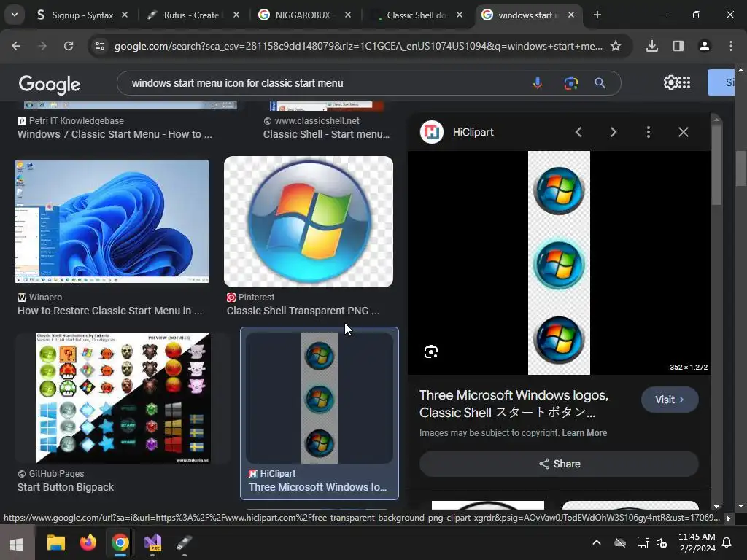Close the image preview panel
Viewport: 747px width, 560px height.
[683, 132]
